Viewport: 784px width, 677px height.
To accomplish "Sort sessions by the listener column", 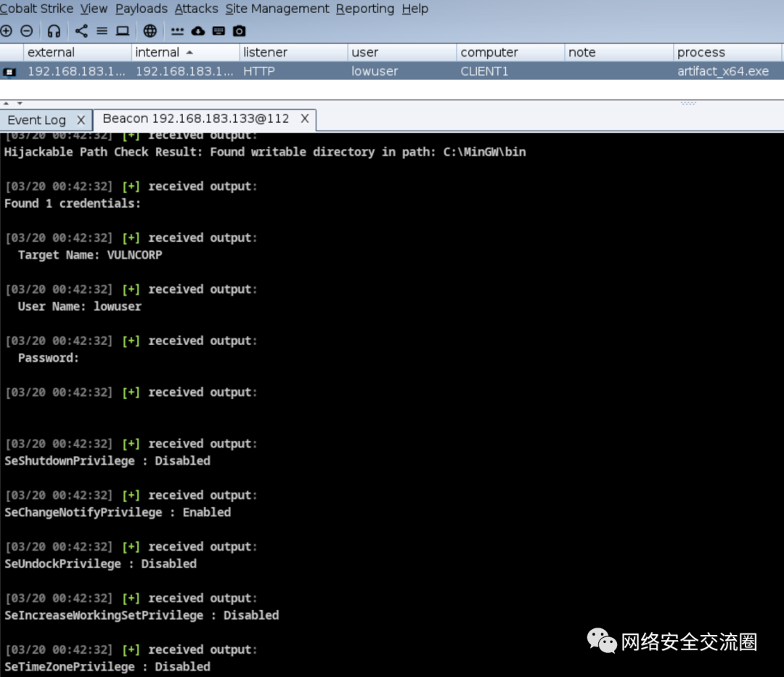I will (293, 52).
